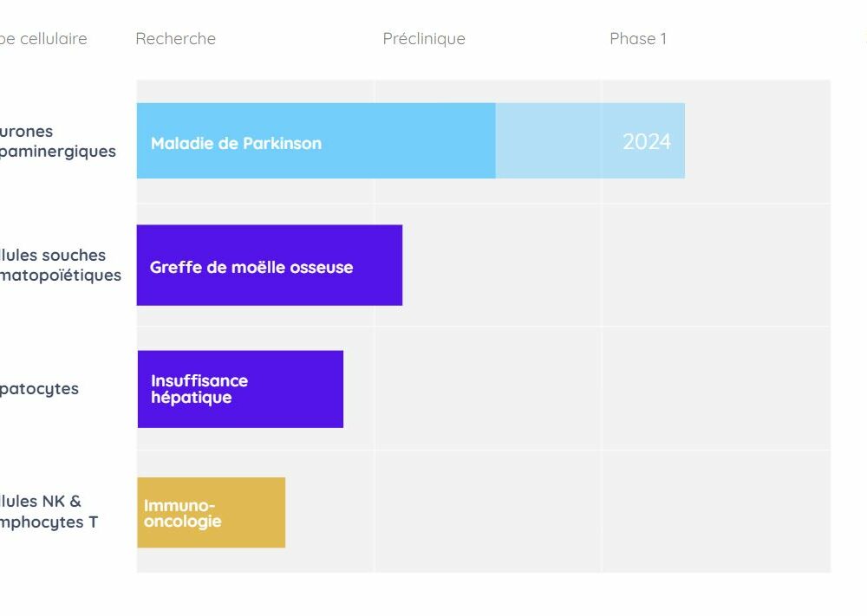
Task: Click the Maladie de Parkinson text label
Action: click(236, 144)
